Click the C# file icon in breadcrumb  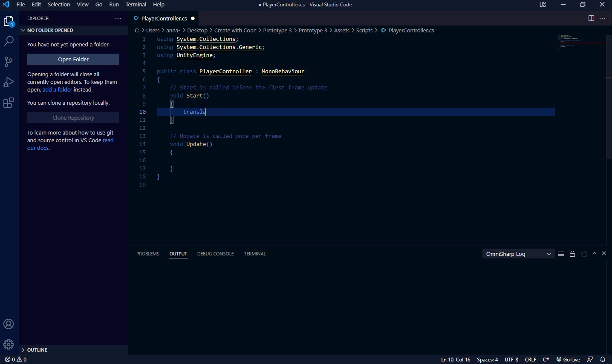[x=384, y=31]
